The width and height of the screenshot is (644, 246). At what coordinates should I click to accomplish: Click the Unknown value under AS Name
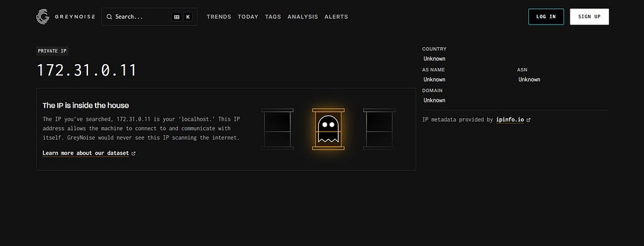click(434, 80)
